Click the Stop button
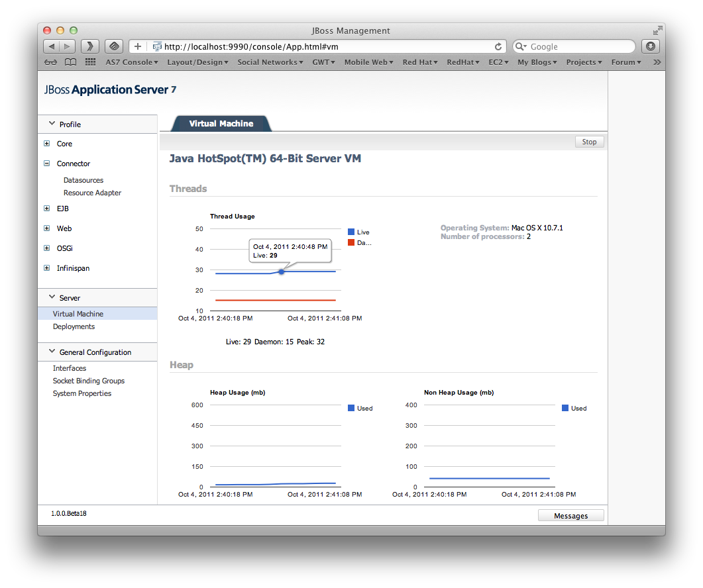 click(589, 142)
